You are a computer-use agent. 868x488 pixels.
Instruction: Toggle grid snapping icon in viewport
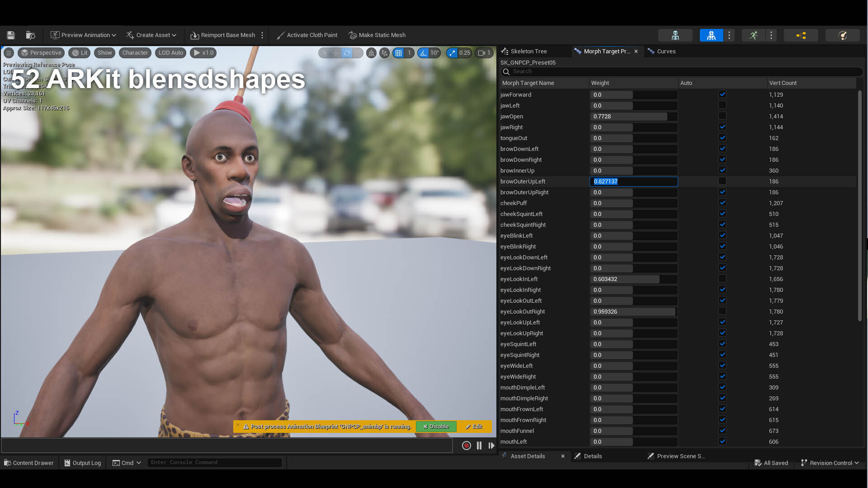(398, 53)
